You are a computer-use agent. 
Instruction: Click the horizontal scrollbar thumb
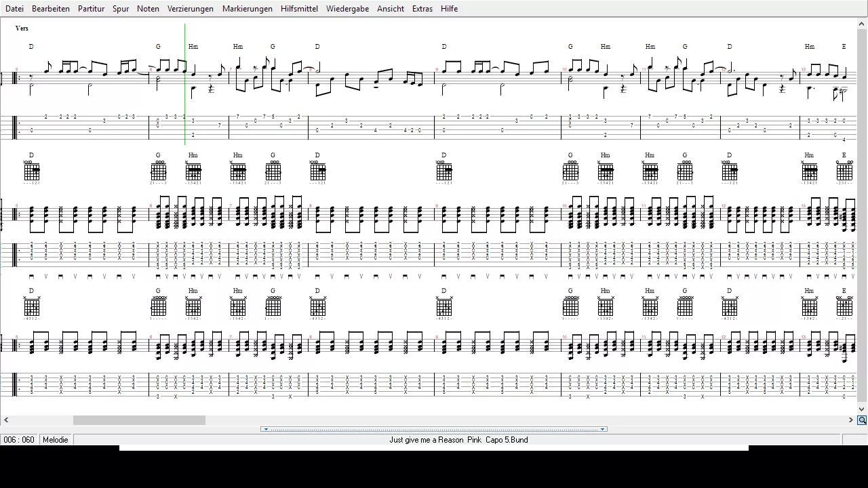tap(139, 420)
